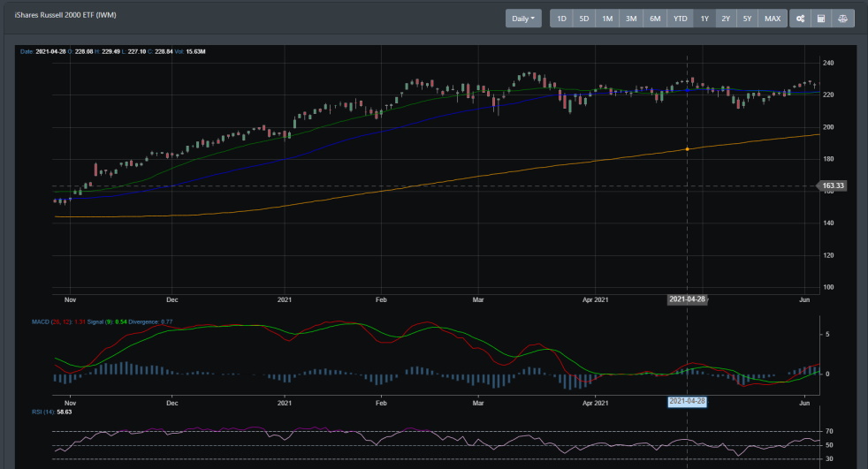Click the Divergence legend value
The height and width of the screenshot is (469, 868).
pyautogui.click(x=167, y=321)
